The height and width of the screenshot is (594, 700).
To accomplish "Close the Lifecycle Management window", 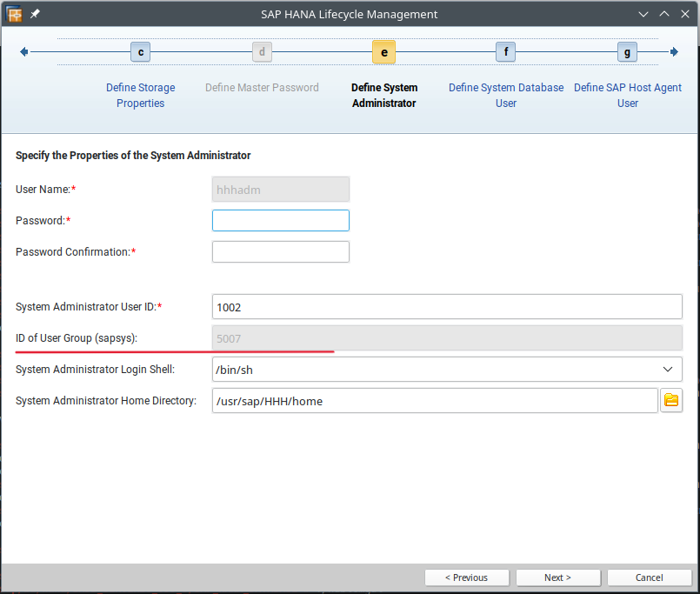I will tap(685, 14).
